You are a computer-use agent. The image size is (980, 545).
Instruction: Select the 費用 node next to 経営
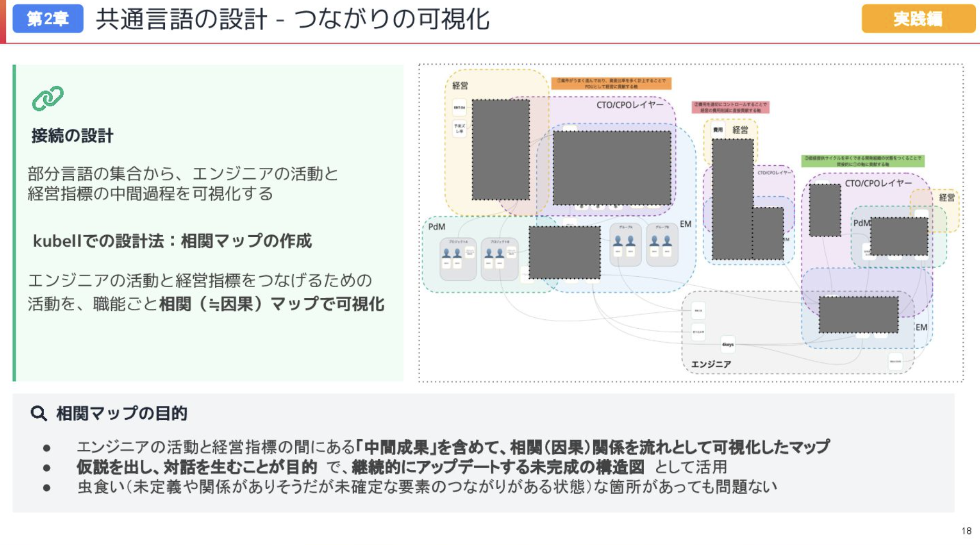pyautogui.click(x=717, y=129)
